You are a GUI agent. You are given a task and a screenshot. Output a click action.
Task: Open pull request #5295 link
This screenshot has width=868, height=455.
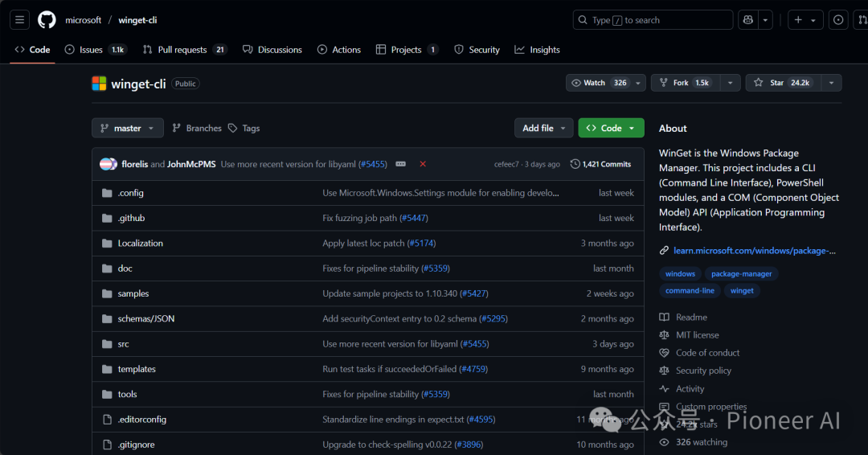point(493,319)
